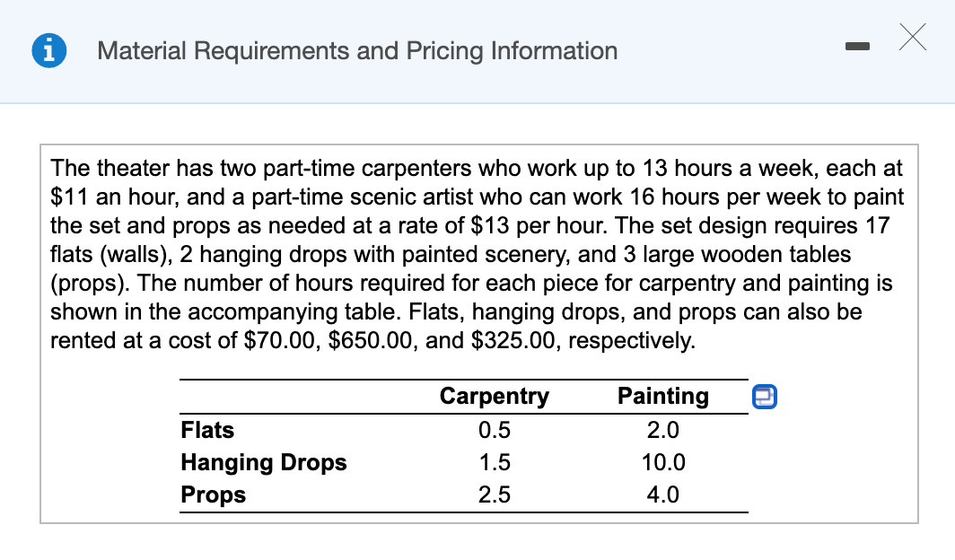
Task: Click the 4.0 painting value for Props
Action: coord(662,494)
